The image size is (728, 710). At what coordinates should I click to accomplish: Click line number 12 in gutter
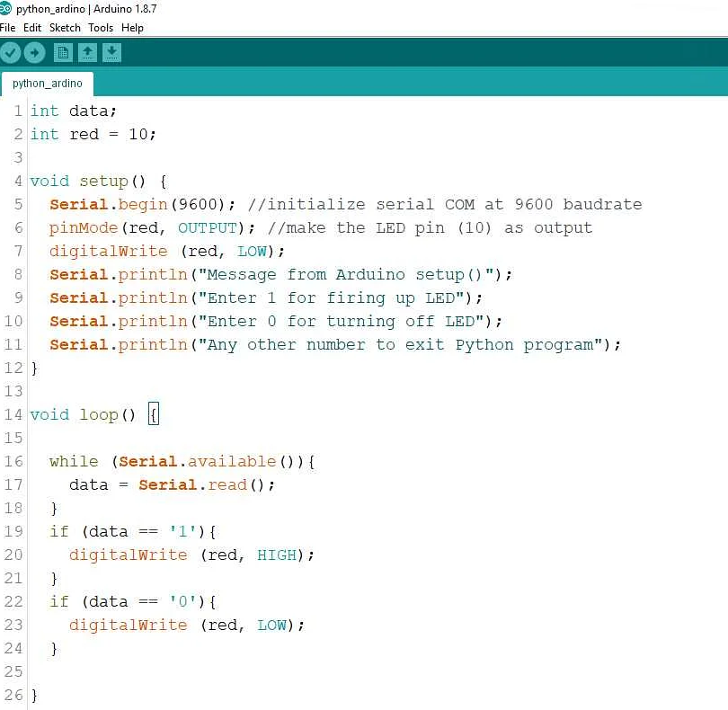(x=13, y=368)
